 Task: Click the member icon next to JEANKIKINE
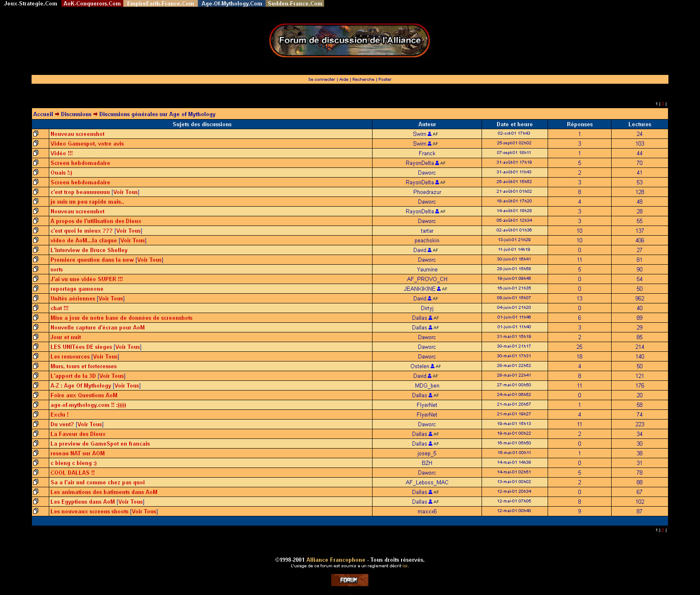(439, 289)
